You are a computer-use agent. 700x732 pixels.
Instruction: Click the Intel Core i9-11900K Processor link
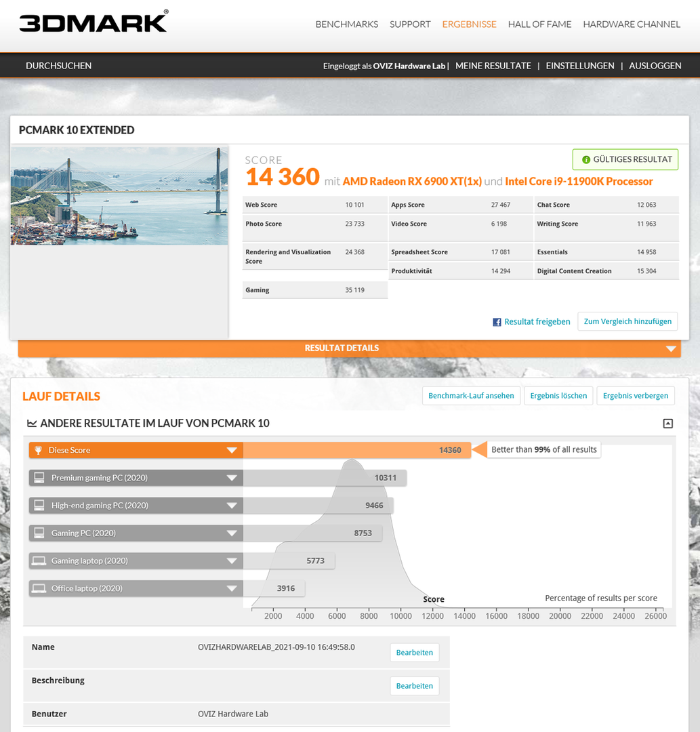click(579, 182)
